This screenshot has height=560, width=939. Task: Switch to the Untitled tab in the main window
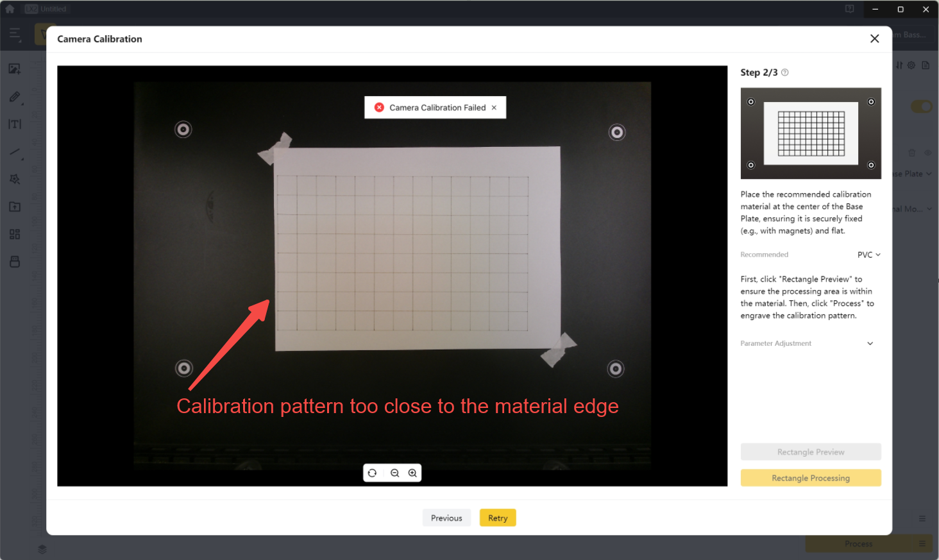coord(46,9)
